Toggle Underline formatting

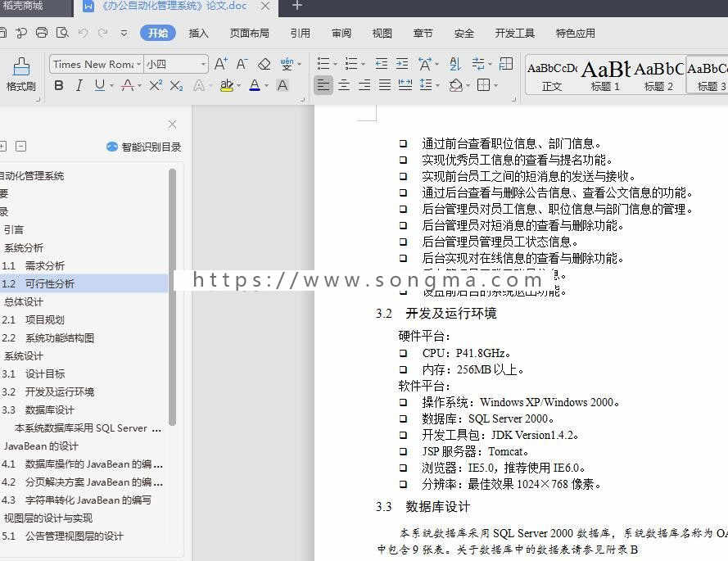99,85
